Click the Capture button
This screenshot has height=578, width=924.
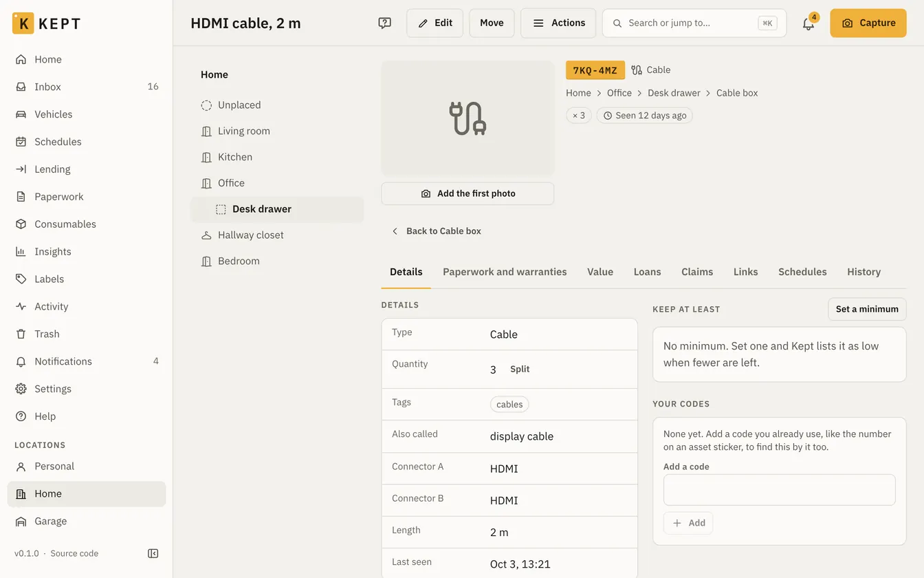pyautogui.click(x=868, y=23)
